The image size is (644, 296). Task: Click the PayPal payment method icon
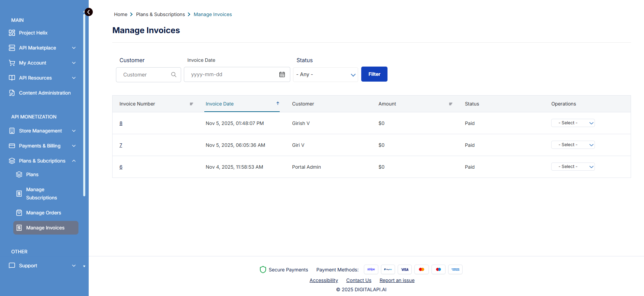click(x=388, y=269)
